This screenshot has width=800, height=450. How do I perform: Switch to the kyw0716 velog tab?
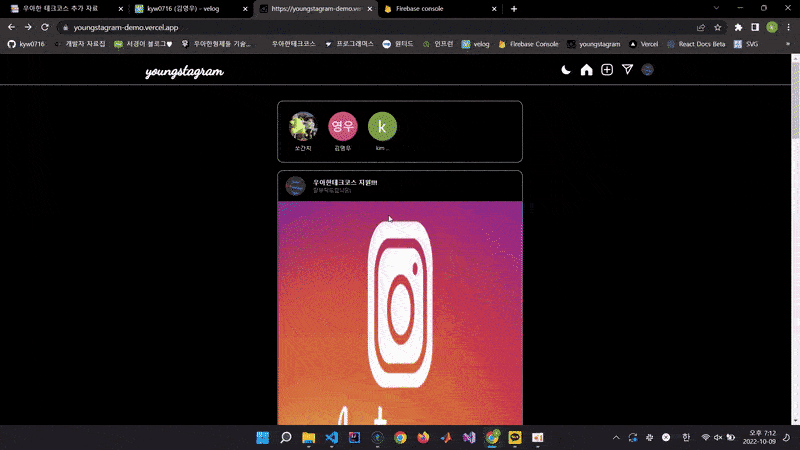191,9
